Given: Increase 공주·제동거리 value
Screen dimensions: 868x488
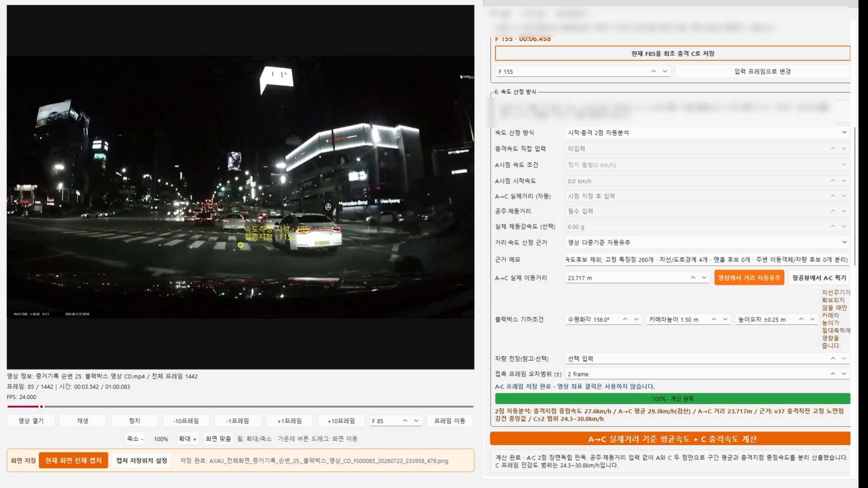Looking at the screenshot, I should pyautogui.click(x=833, y=211).
